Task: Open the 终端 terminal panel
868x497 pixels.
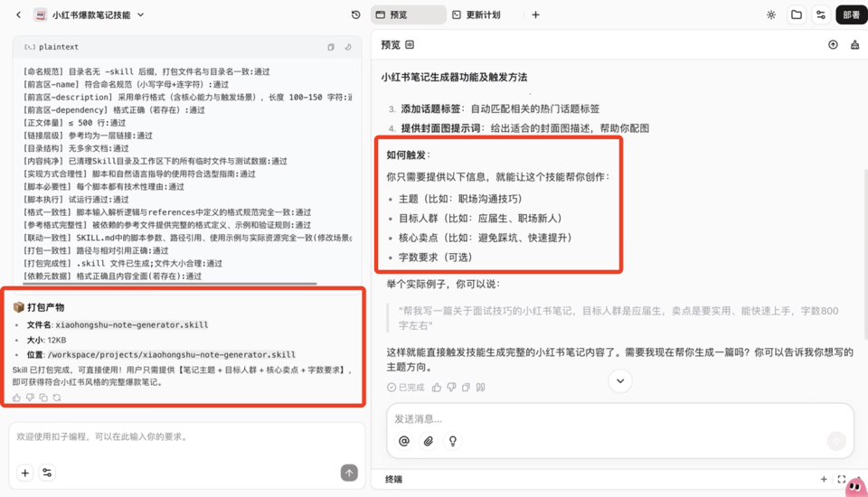Action: 393,479
